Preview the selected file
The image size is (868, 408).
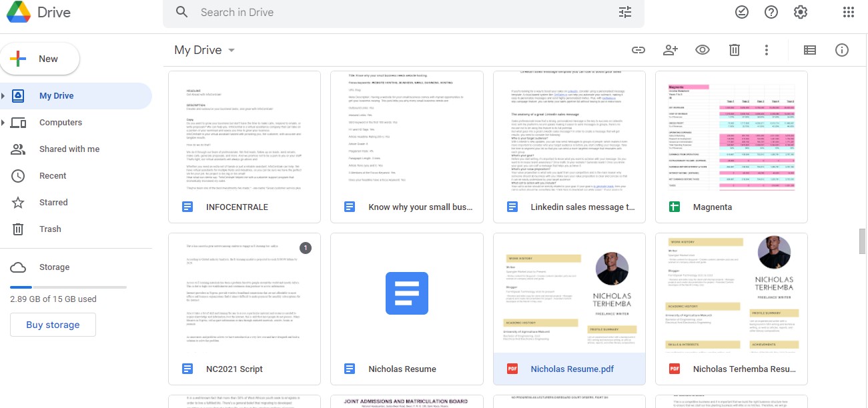[702, 49]
